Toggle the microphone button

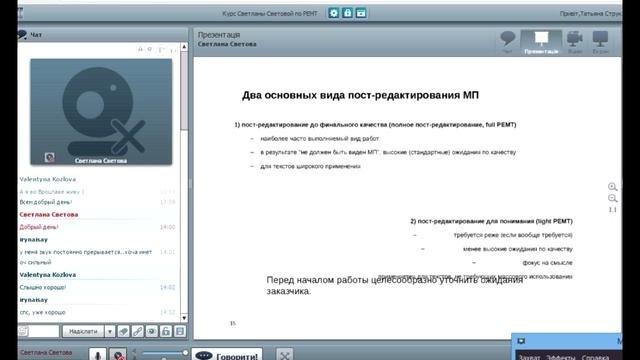tap(98, 354)
